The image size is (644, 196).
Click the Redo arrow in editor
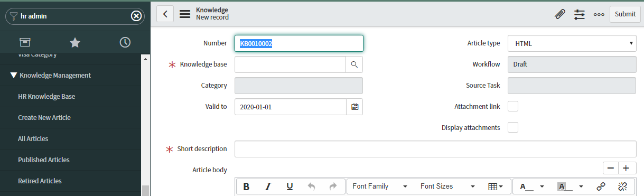(x=333, y=186)
